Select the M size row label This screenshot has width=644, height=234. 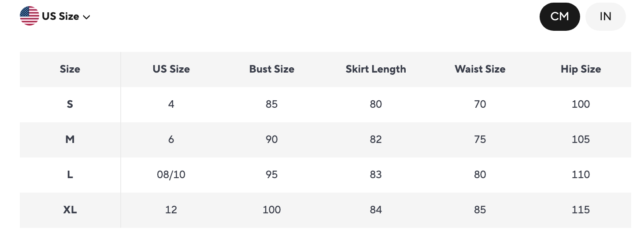tap(70, 139)
